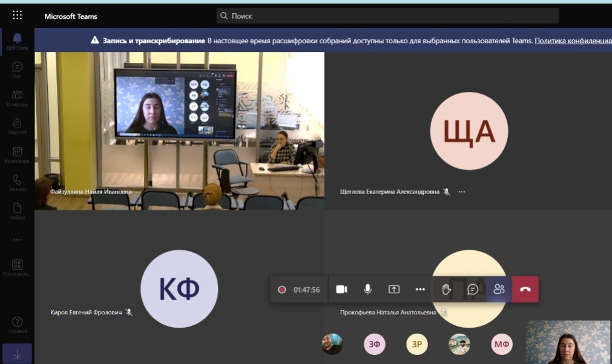This screenshot has height=364, width=612.
Task: Open Help in the left sidebar
Action: (17, 325)
